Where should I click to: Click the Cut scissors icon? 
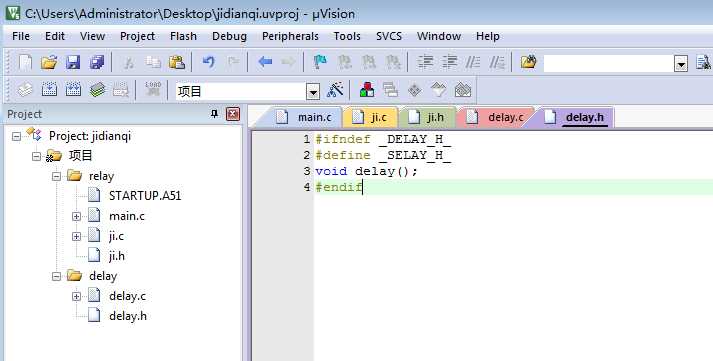tap(129, 62)
